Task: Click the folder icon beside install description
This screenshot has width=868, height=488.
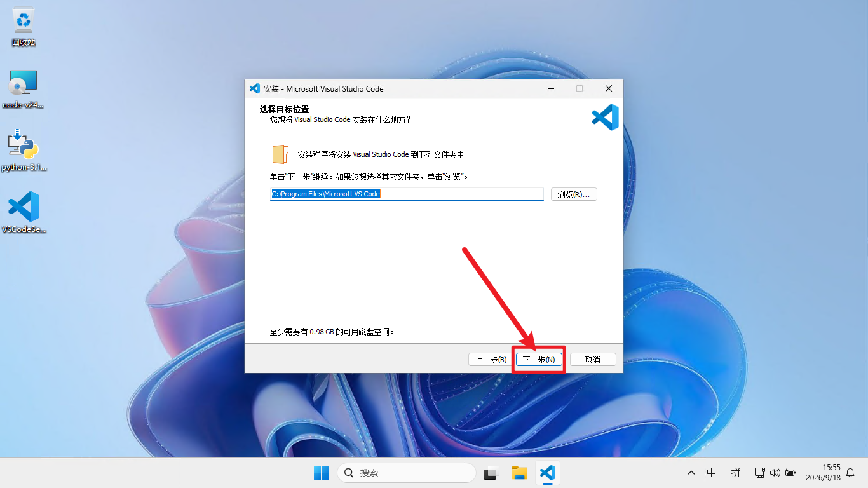Action: 280,154
